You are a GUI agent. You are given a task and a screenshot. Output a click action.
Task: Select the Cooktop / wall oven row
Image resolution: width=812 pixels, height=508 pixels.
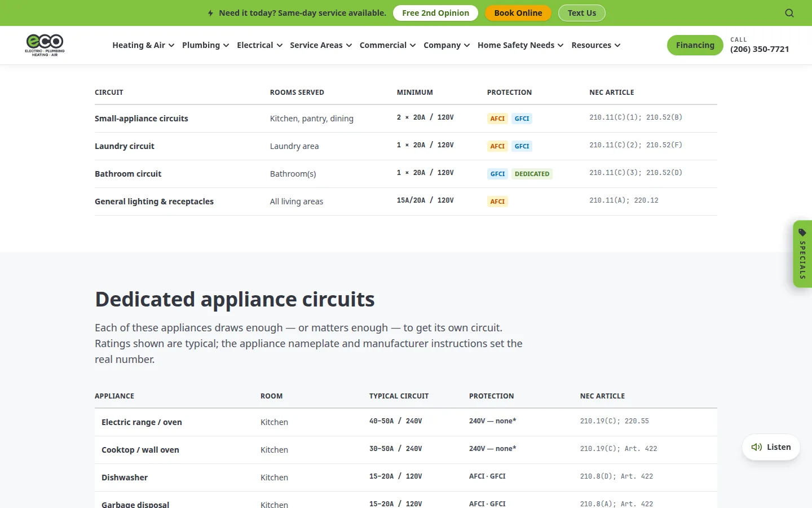point(406,450)
